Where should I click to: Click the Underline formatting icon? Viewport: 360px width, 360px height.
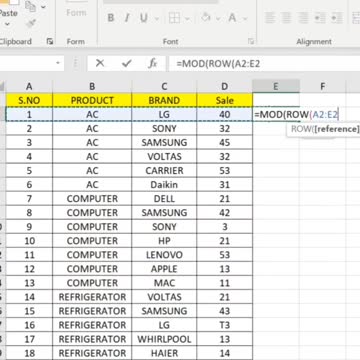(x=144, y=18)
